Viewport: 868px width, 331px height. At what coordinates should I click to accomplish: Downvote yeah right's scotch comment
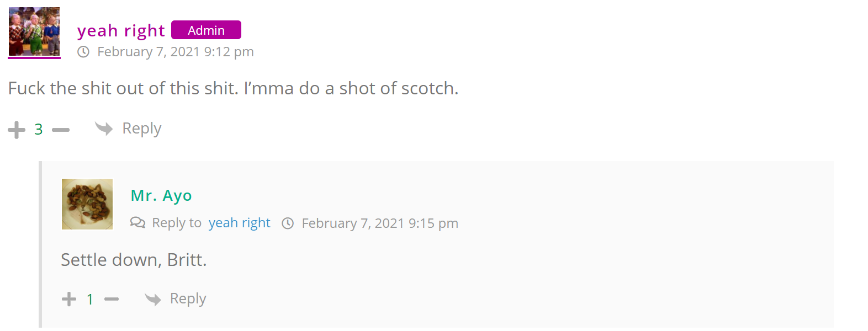click(x=61, y=130)
